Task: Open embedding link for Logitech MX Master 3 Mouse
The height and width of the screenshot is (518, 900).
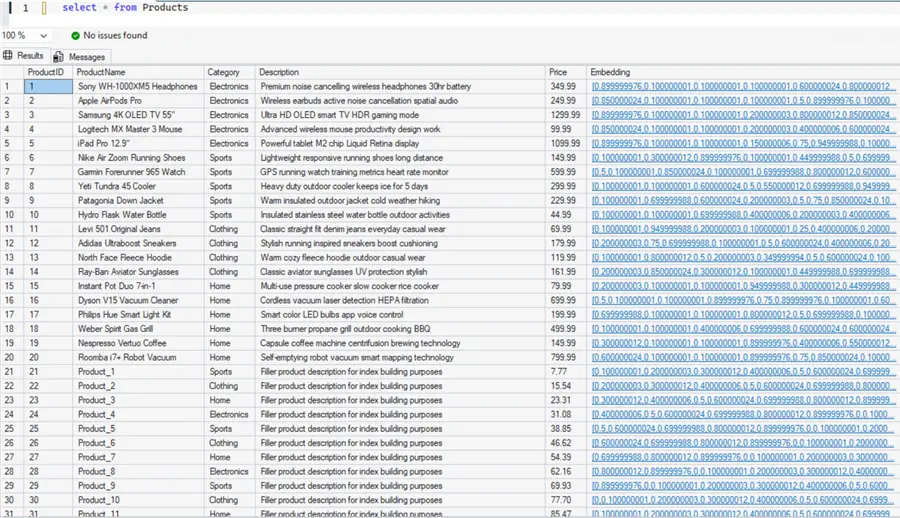Action: pyautogui.click(x=743, y=129)
